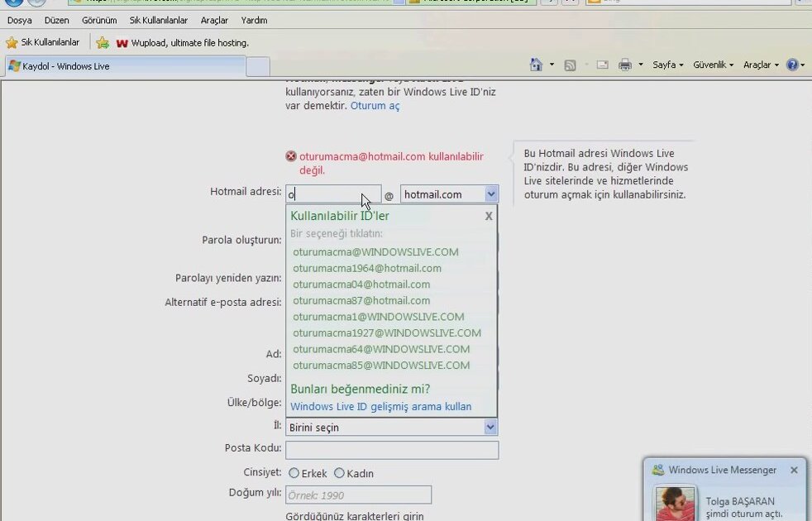Expand the Home button dropdown arrow
Viewport: 812px width, 521px height.
pos(552,65)
